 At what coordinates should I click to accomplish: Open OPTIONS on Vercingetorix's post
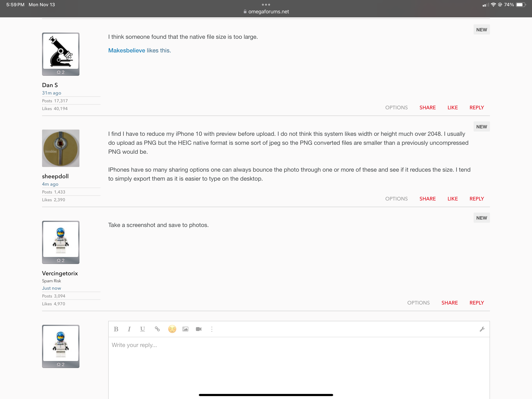pyautogui.click(x=418, y=303)
